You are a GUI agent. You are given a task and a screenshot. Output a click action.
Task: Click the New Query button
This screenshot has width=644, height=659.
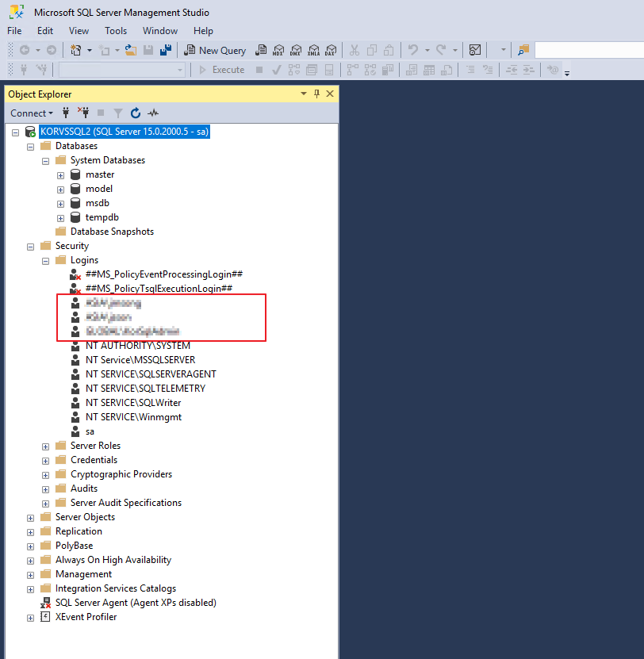point(215,51)
